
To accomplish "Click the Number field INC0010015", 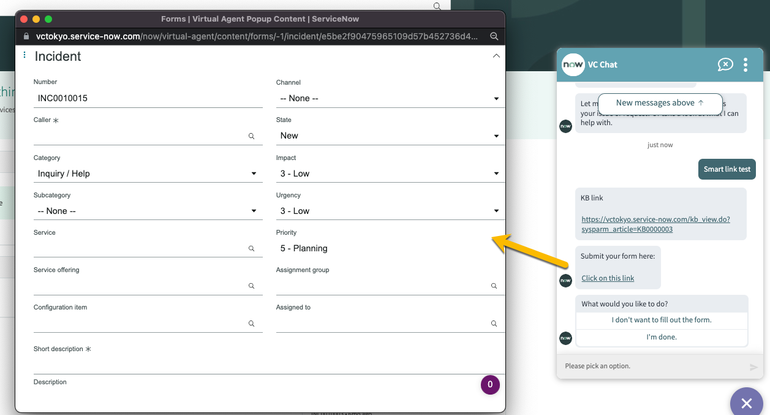I will pyautogui.click(x=148, y=98).
